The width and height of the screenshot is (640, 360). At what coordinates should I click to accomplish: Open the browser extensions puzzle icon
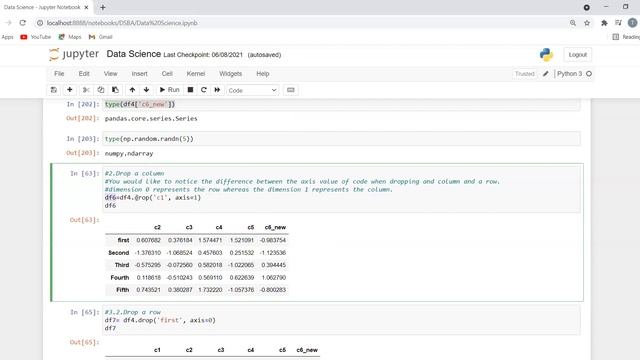point(604,23)
